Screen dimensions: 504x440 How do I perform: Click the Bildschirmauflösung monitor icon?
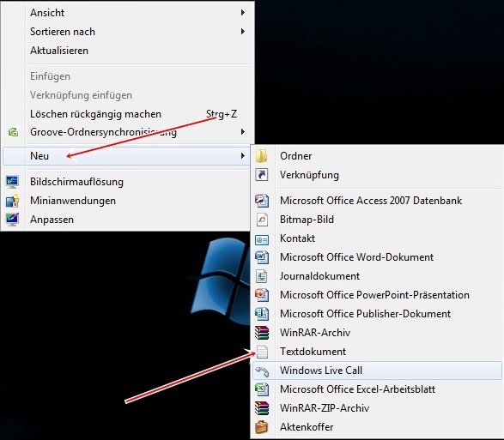(x=13, y=182)
